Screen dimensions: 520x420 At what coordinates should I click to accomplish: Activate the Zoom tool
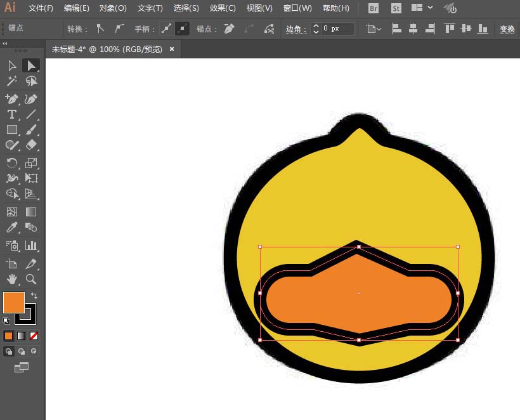[x=30, y=279]
